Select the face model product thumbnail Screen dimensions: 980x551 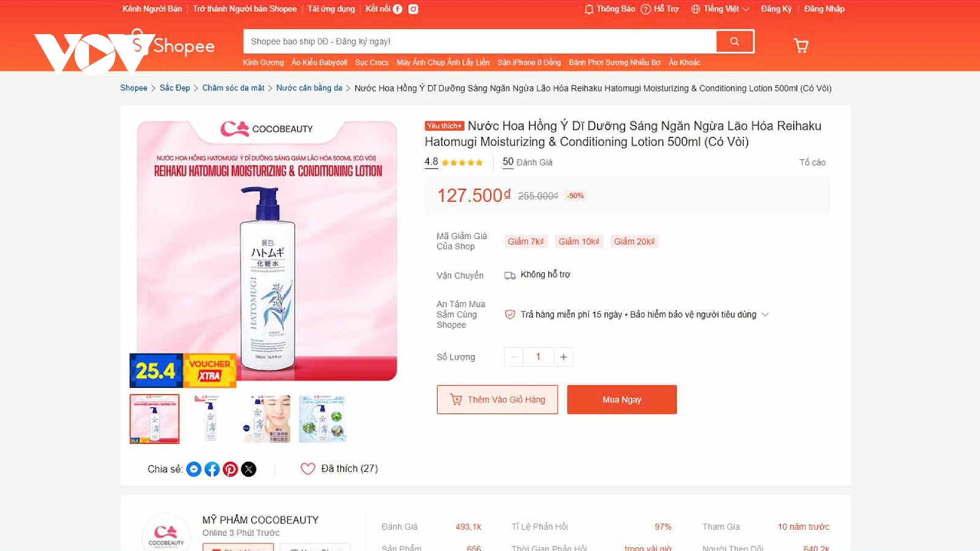click(267, 419)
